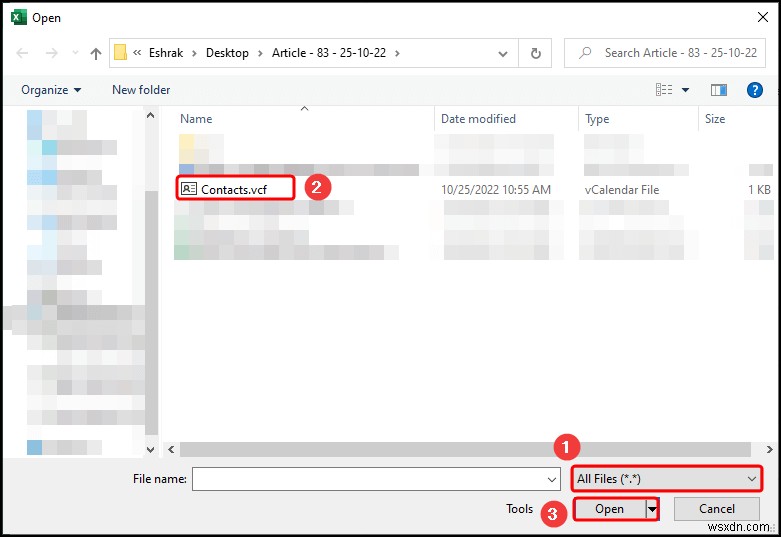Viewport: 781px width, 537px height.
Task: Click the vCalendar File type cell
Action: 622,190
